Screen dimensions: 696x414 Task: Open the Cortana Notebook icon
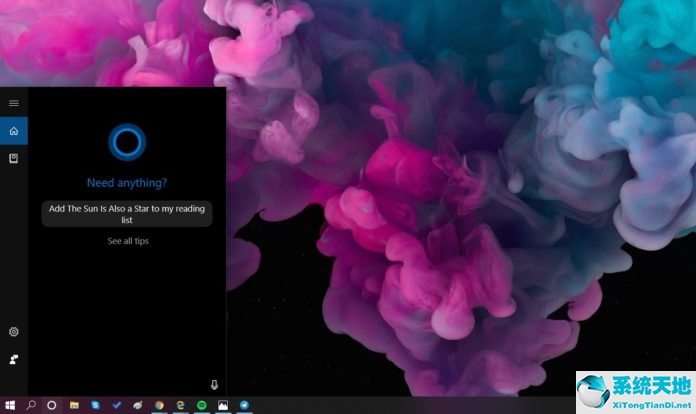(14, 158)
